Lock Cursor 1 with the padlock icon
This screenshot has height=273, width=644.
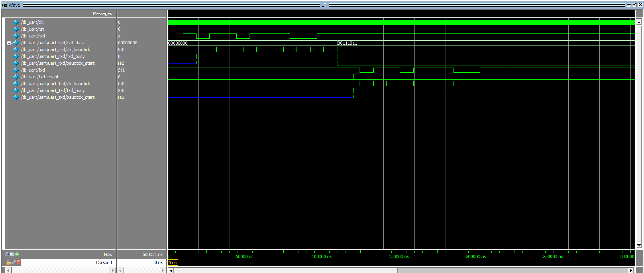coord(8,262)
